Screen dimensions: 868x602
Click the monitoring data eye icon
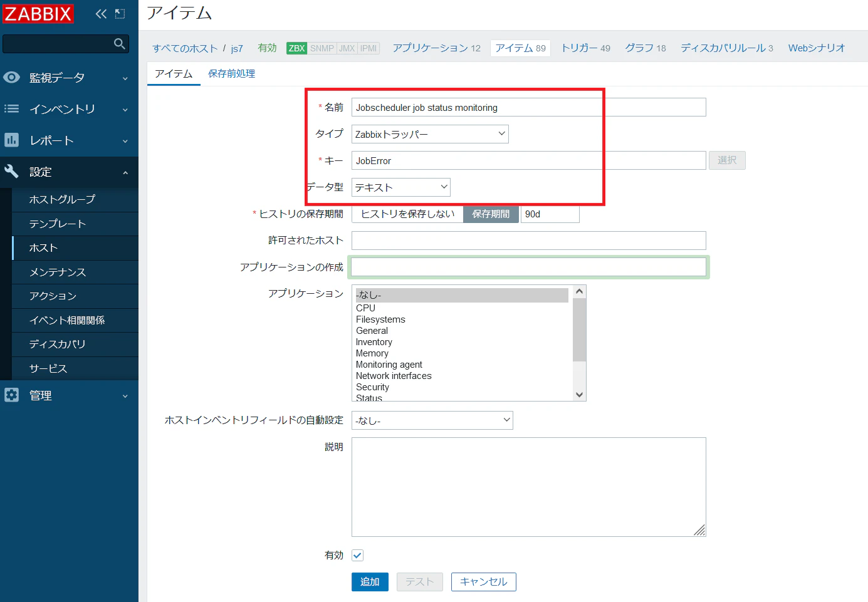pos(11,77)
